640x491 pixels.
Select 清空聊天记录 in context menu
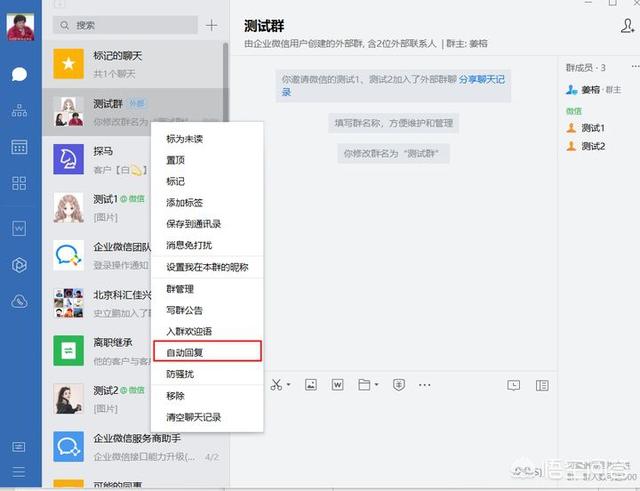[207, 417]
